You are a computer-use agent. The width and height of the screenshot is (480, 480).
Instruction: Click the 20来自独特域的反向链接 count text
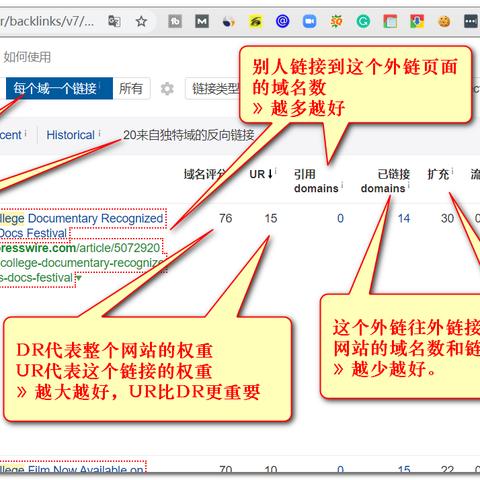[189, 135]
